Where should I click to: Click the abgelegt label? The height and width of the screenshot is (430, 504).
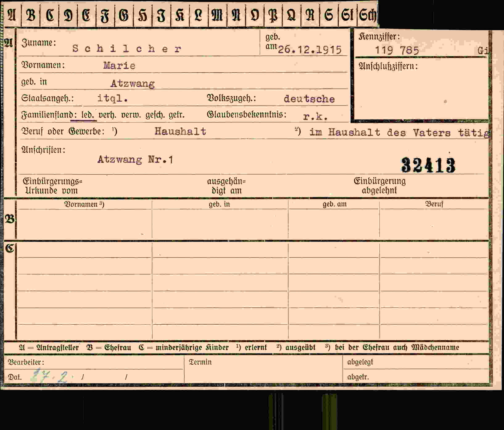coord(360,362)
